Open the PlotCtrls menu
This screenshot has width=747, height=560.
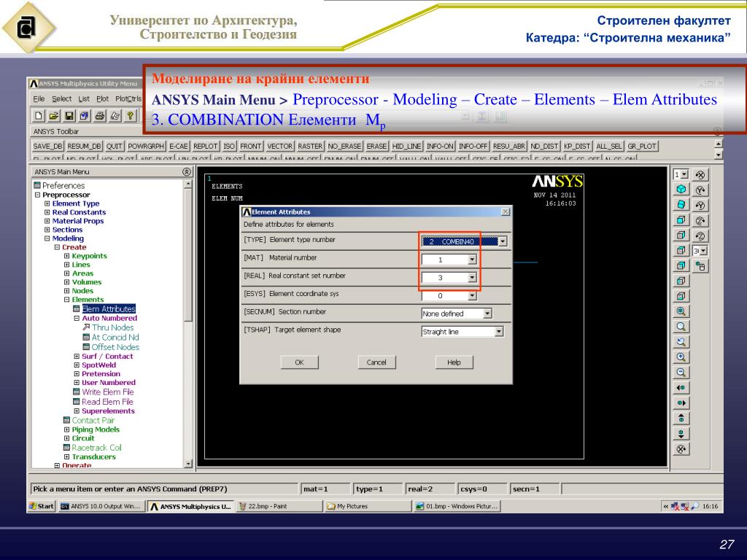point(128,98)
